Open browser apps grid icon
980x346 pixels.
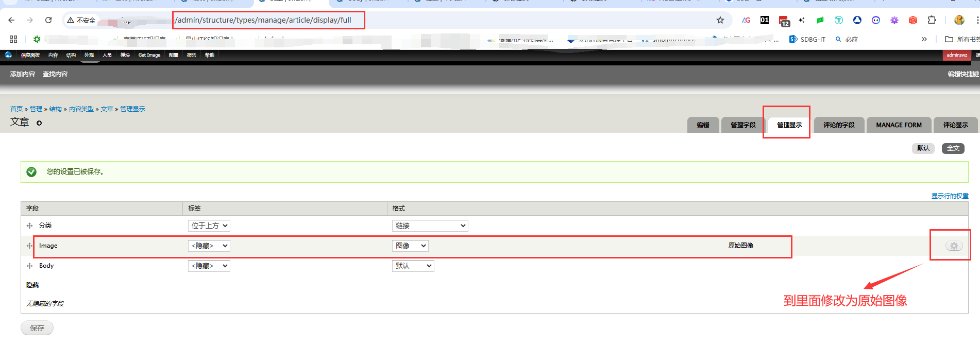coord(13,39)
